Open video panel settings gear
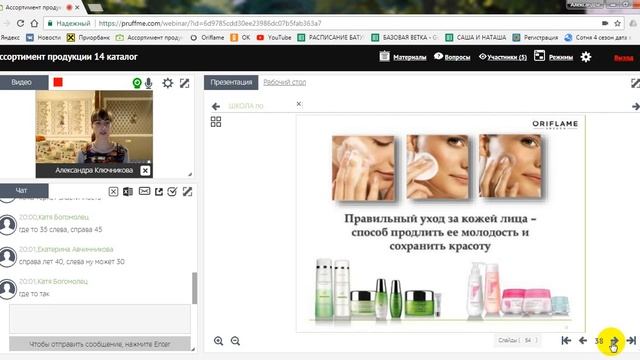 point(168,83)
